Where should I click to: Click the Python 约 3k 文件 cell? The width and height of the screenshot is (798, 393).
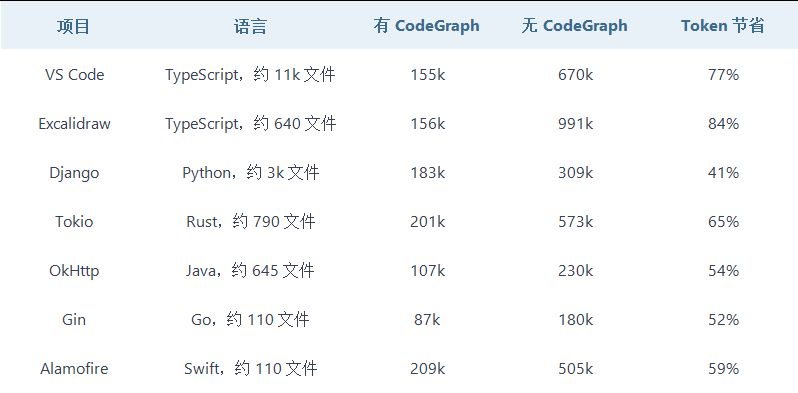(250, 173)
